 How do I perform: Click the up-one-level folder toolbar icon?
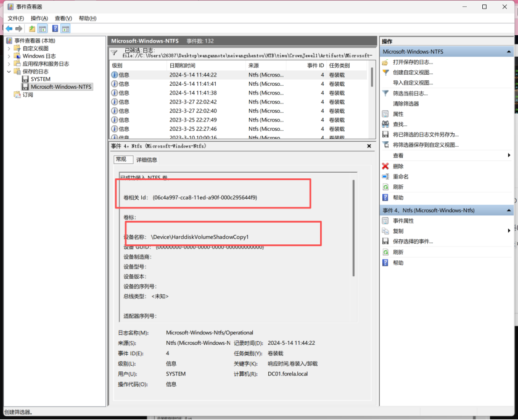pyautogui.click(x=31, y=29)
